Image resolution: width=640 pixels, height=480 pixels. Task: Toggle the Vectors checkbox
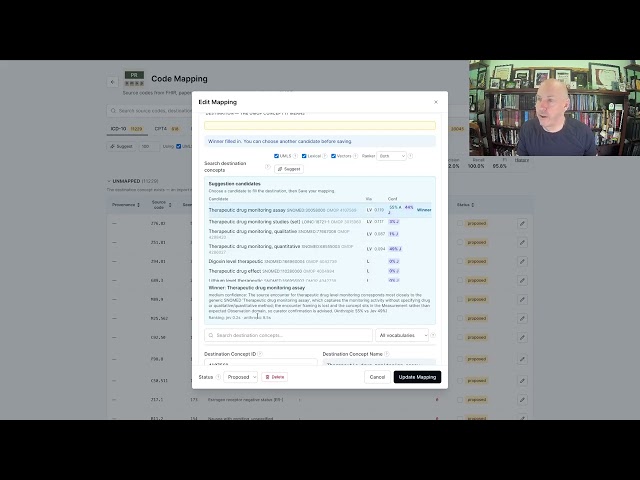coord(333,156)
